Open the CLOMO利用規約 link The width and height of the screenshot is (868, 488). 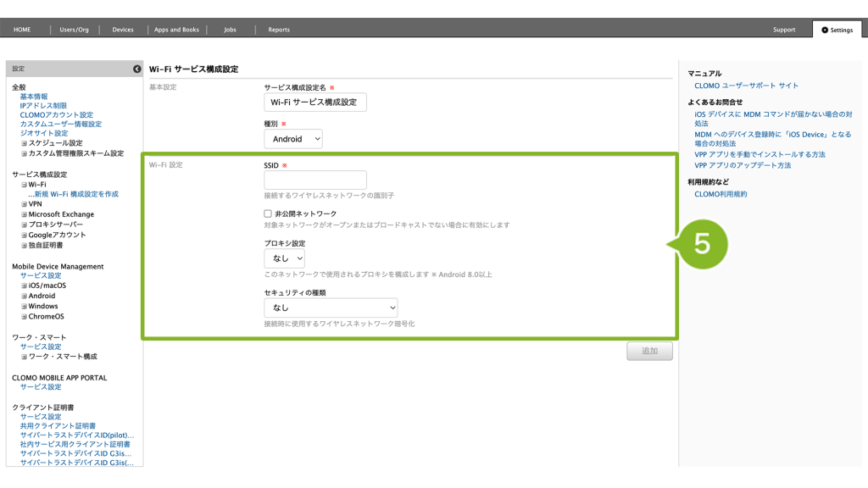coord(721,194)
